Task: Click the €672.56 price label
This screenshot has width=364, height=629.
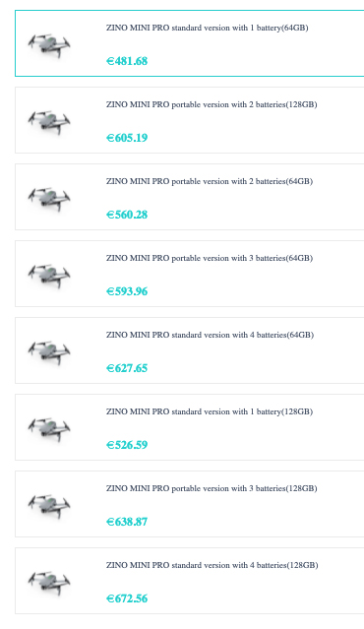Action: pyautogui.click(x=127, y=598)
